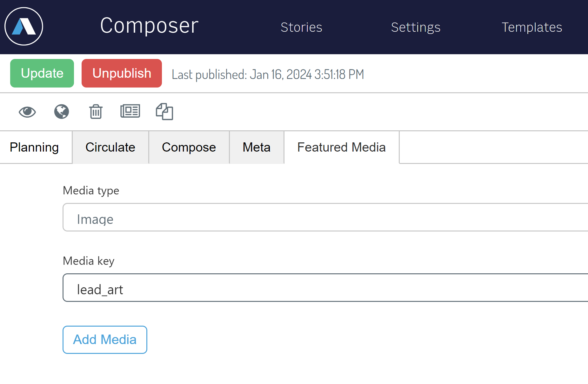Click the newspaper icon in toolbar

(x=130, y=111)
